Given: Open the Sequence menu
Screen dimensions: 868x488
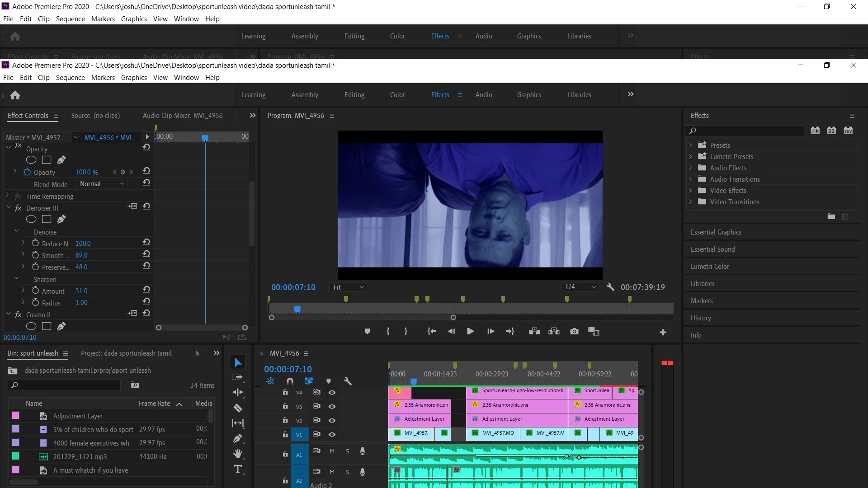Looking at the screenshot, I should (x=70, y=78).
